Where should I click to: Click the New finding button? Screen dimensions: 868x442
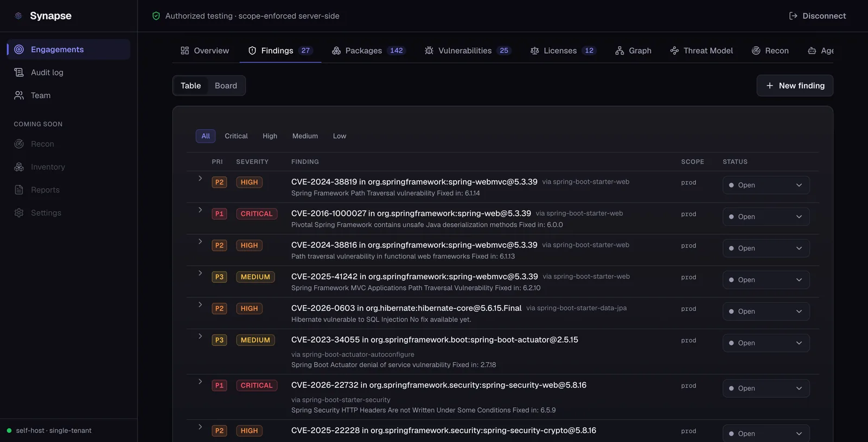795,86
